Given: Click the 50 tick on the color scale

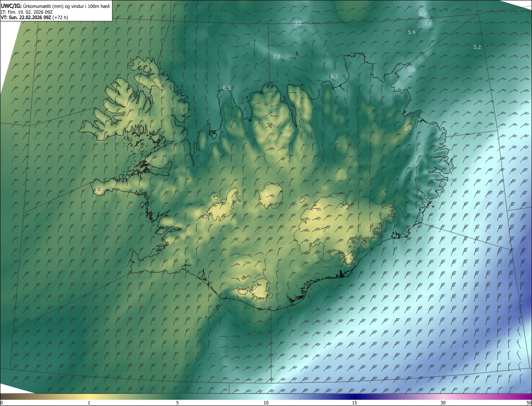Looking at the screenshot, I should coord(529,403).
